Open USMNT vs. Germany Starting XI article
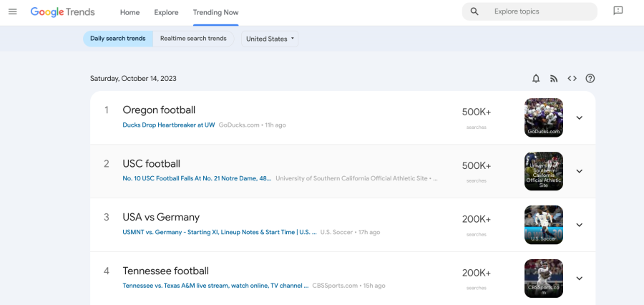Image resolution: width=644 pixels, height=305 pixels. pyautogui.click(x=220, y=232)
